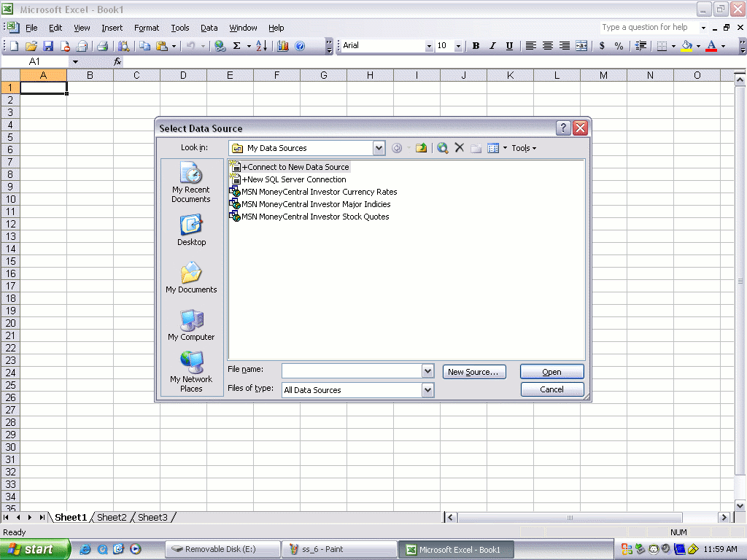Image resolution: width=747 pixels, height=560 pixels.
Task: Expand the Look in dropdown list
Action: click(379, 148)
